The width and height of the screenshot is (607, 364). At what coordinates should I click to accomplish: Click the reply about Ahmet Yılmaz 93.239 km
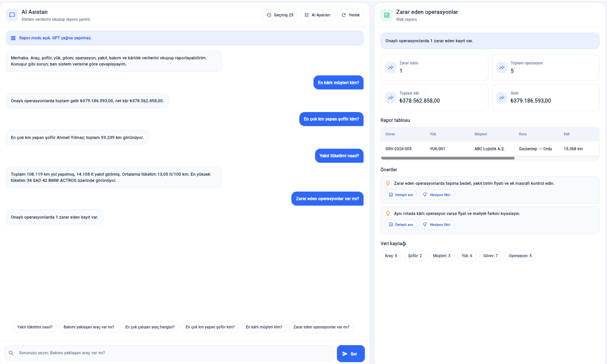(x=77, y=137)
